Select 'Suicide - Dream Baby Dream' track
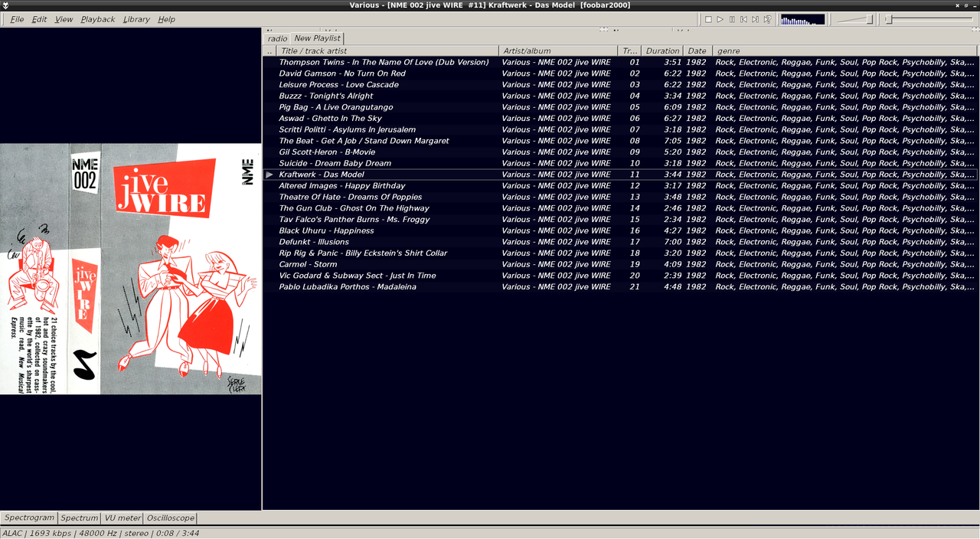This screenshot has height=539, width=980. [335, 163]
